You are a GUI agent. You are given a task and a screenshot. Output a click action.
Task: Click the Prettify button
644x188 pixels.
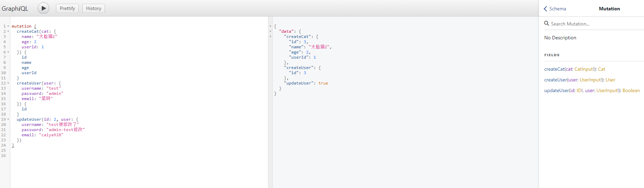click(x=67, y=8)
